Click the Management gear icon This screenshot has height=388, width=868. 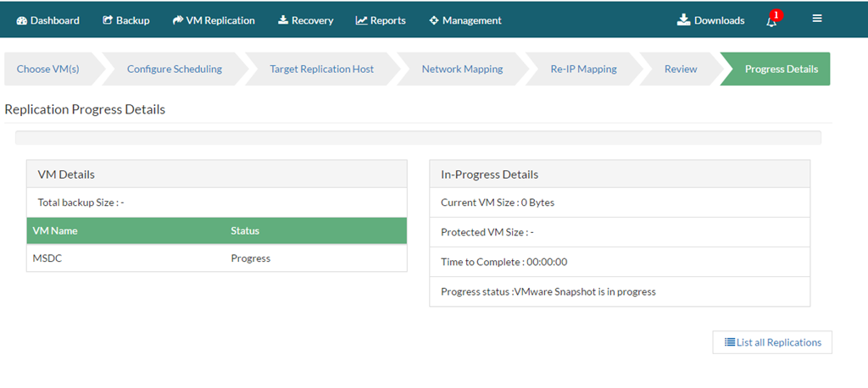[x=434, y=20]
